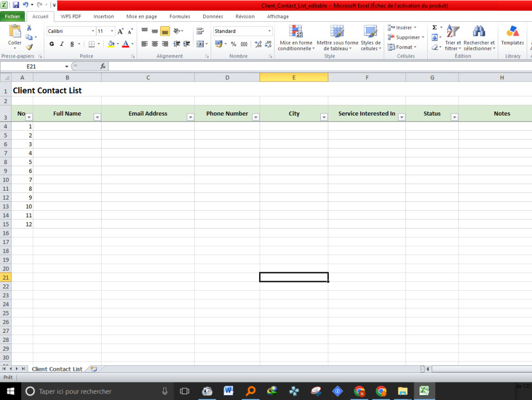The height and width of the screenshot is (400, 532).
Task: Click Trier et filtrer button
Action: pyautogui.click(x=453, y=38)
